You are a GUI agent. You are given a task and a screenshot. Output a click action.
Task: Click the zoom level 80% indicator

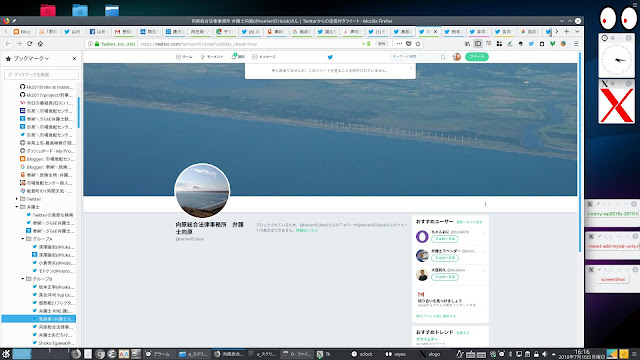coord(381,44)
